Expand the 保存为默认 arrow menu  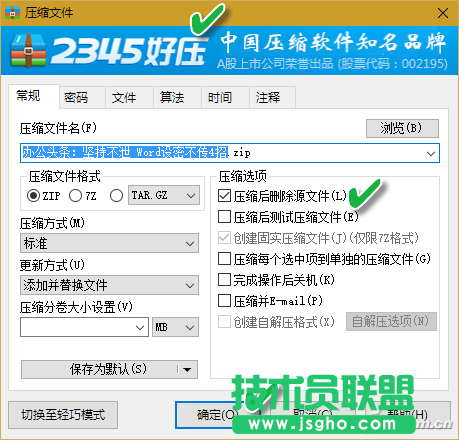[187, 369]
